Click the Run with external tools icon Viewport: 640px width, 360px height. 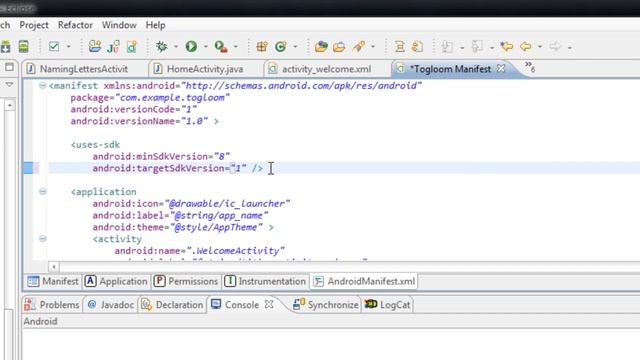pos(221,47)
